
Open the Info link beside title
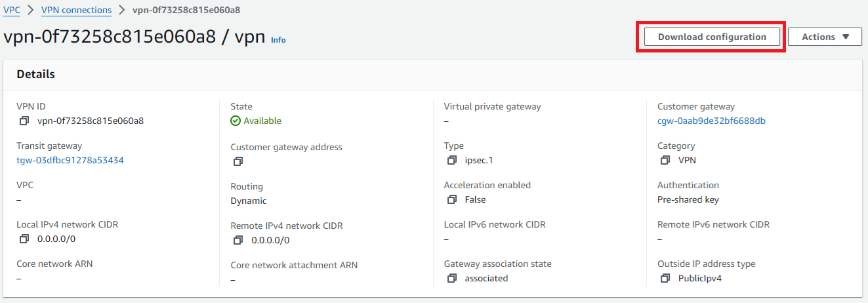(x=278, y=40)
